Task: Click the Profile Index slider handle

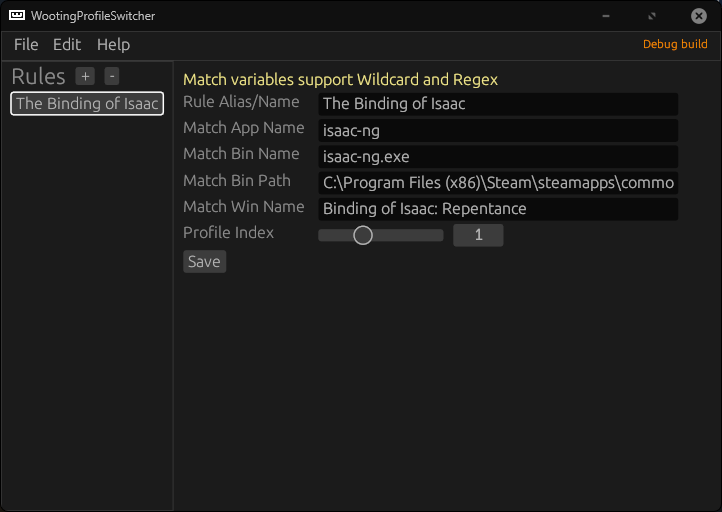Action: click(363, 235)
